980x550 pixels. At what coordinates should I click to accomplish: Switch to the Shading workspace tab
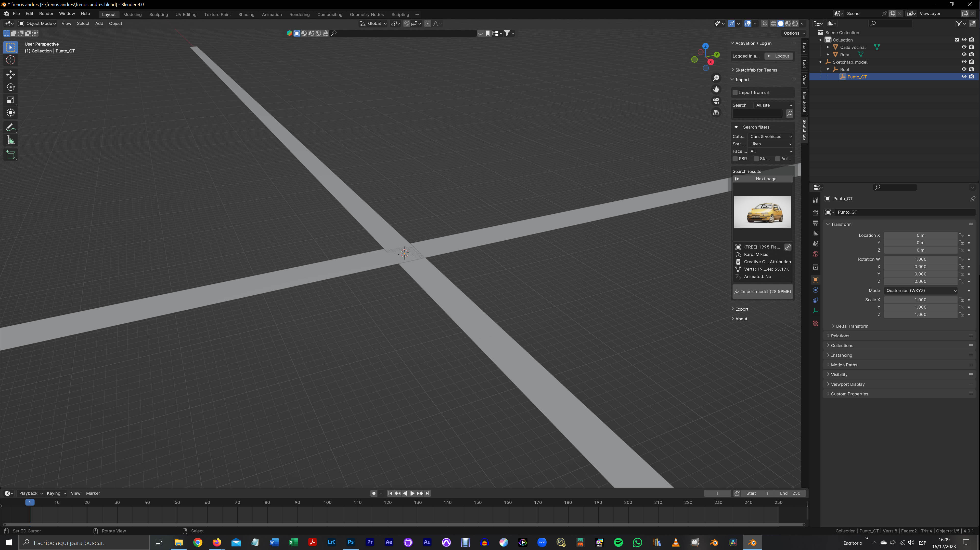246,15
